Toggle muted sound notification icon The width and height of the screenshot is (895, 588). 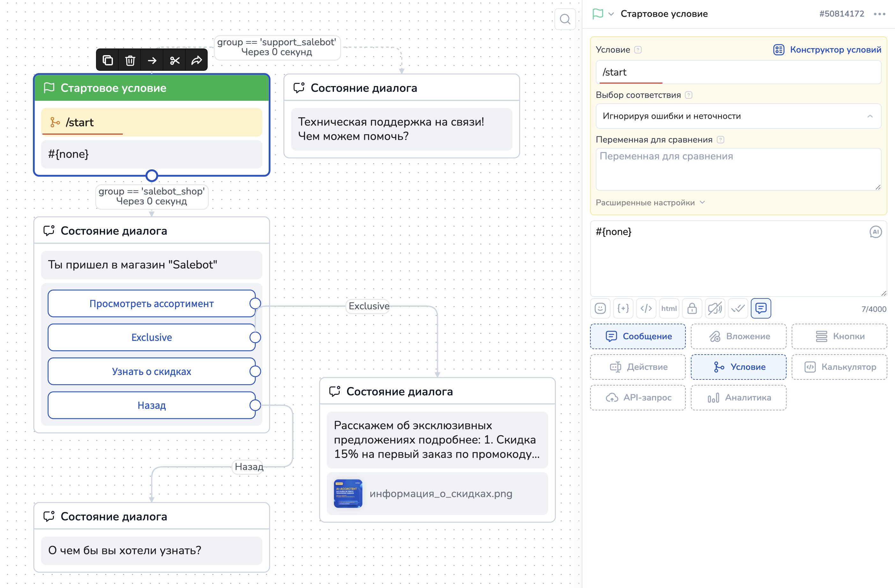click(715, 309)
